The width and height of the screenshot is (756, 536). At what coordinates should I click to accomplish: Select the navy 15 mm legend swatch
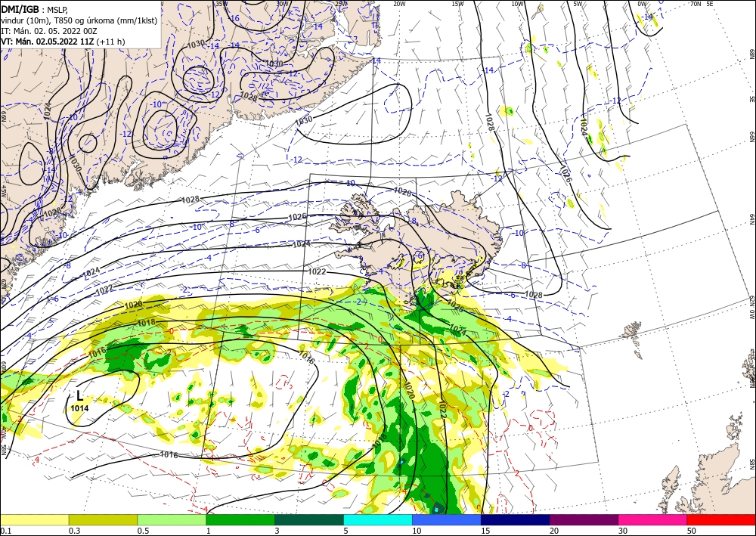(x=516, y=519)
